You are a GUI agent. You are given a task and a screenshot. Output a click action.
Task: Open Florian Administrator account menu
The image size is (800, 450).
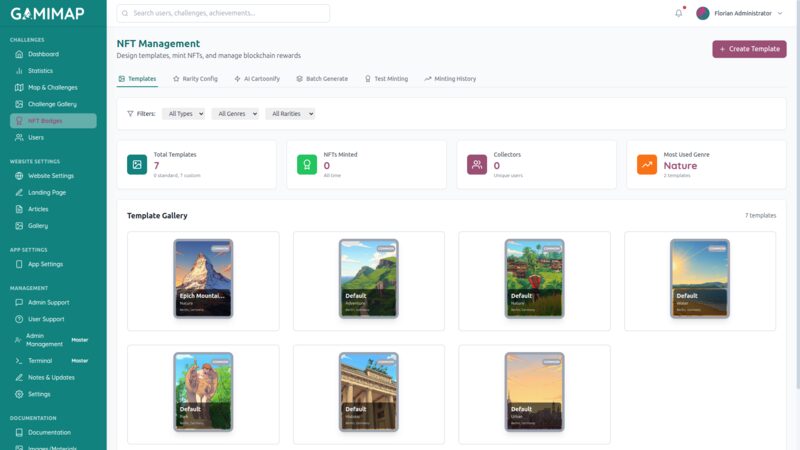[x=740, y=13]
